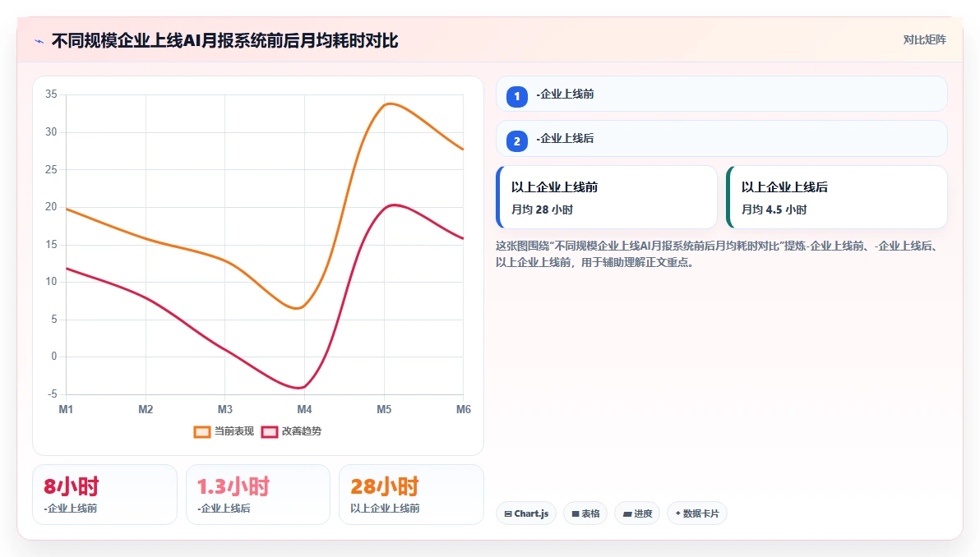Click the icon inside the Chart.js tag
980x557 pixels.
508,514
